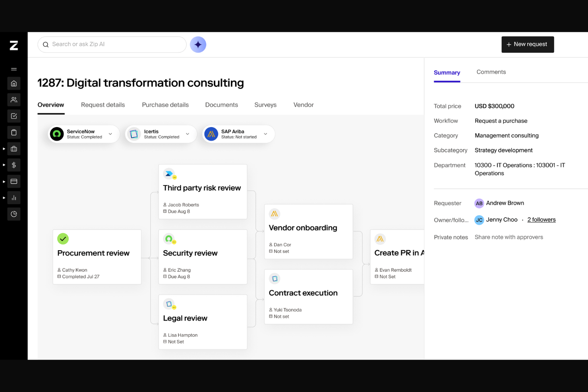Screen dimensions: 588x392
Task: Switch to the Overview tab
Action: pyautogui.click(x=51, y=105)
